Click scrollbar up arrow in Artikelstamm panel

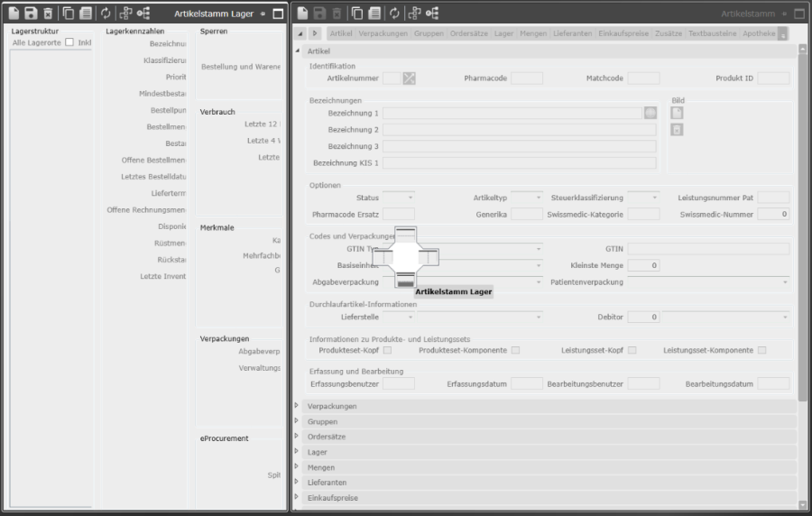(803, 50)
